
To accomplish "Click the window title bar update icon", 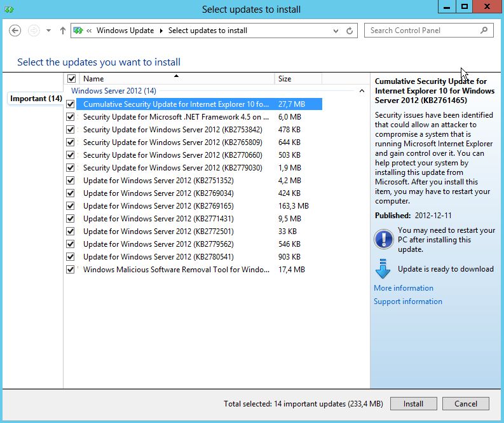I will pos(10,10).
